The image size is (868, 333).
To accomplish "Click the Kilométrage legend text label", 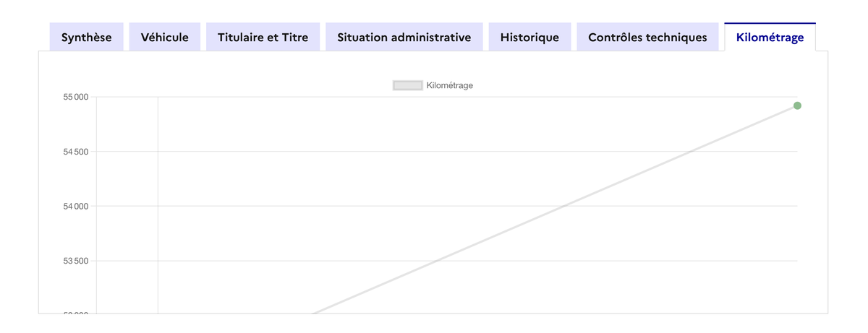I will [x=450, y=85].
